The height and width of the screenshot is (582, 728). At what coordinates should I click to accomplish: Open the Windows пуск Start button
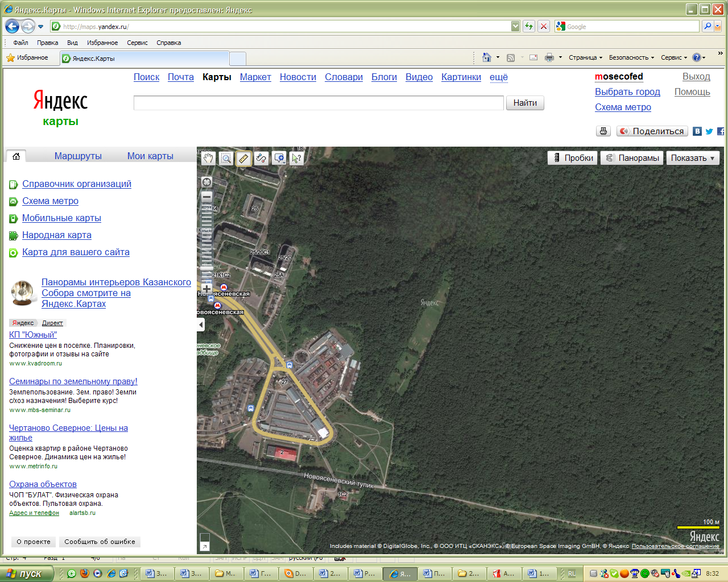27,573
